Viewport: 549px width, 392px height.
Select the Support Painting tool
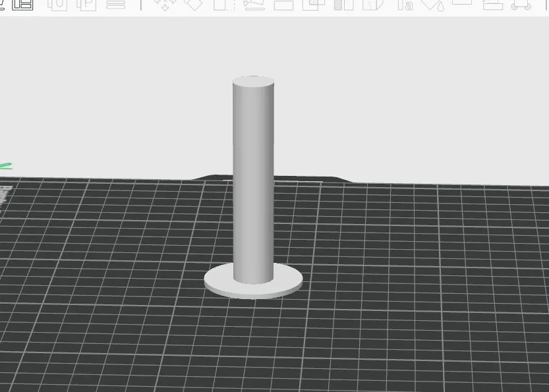(343, 4)
